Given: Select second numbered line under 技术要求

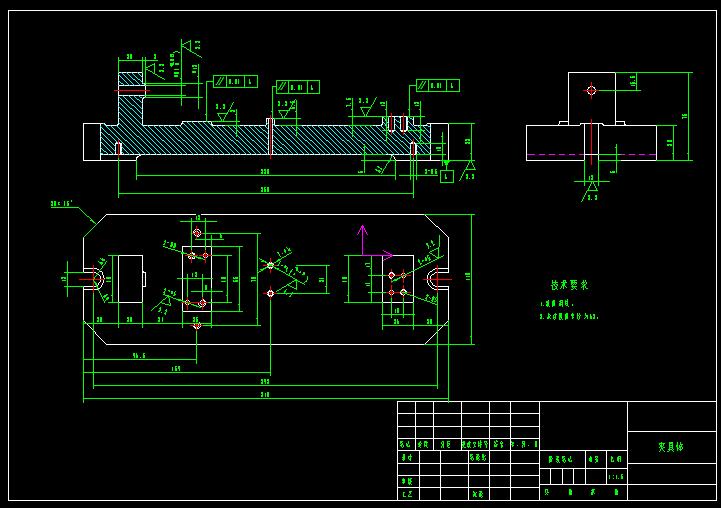Looking at the screenshot, I should pyautogui.click(x=569, y=316).
